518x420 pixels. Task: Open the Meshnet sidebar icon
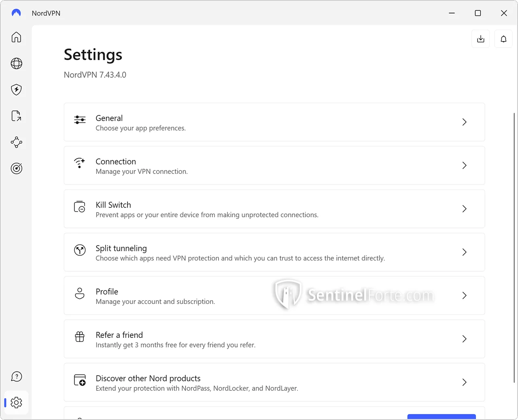[16, 142]
